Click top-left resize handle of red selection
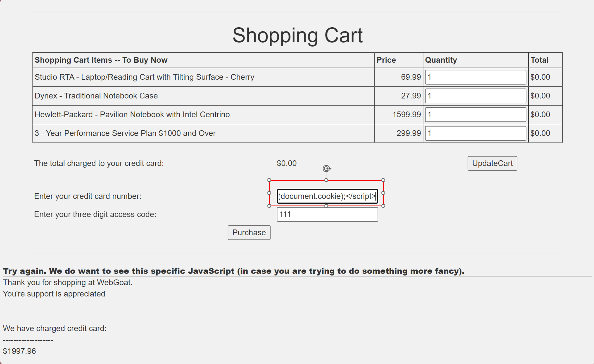 (269, 180)
